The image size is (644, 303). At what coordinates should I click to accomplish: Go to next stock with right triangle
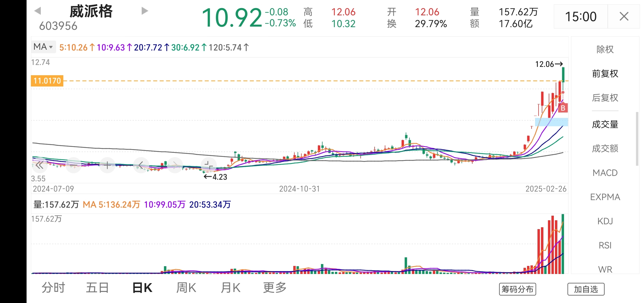coord(145,11)
